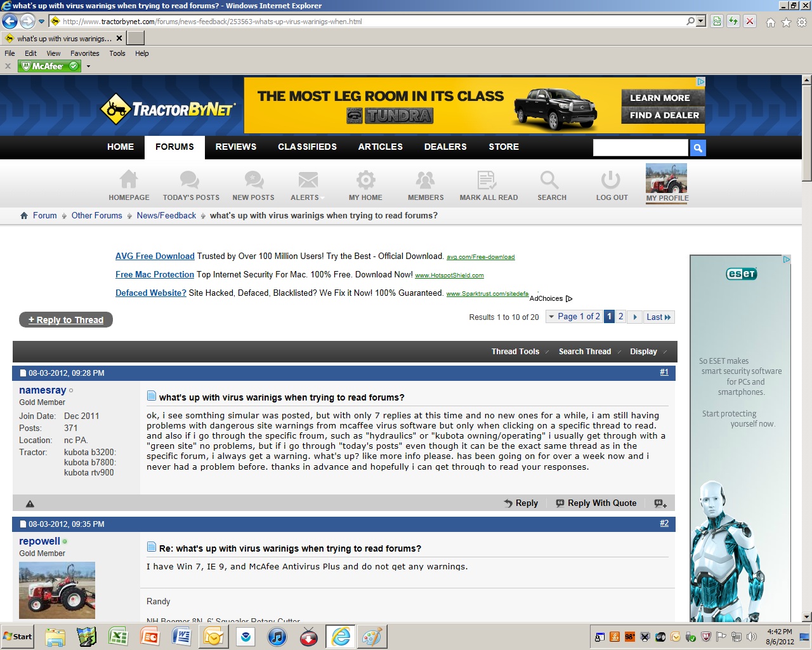
Task: Click the site search magnifier button
Action: pyautogui.click(x=698, y=148)
